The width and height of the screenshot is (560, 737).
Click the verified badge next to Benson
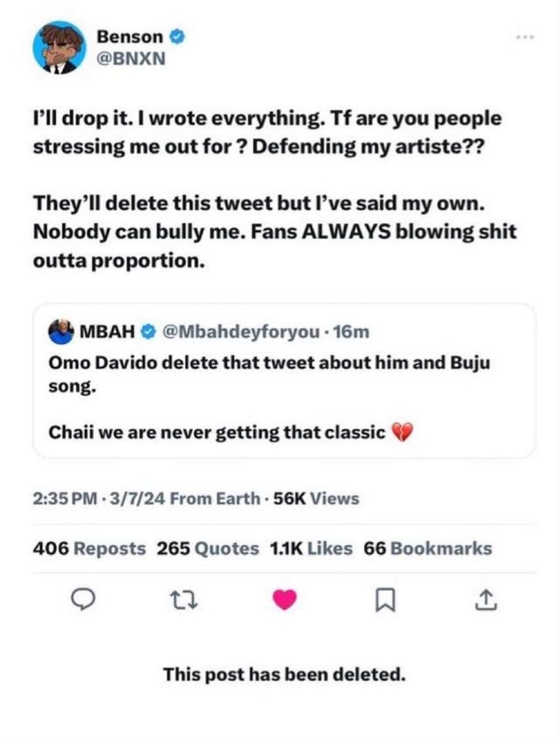176,38
